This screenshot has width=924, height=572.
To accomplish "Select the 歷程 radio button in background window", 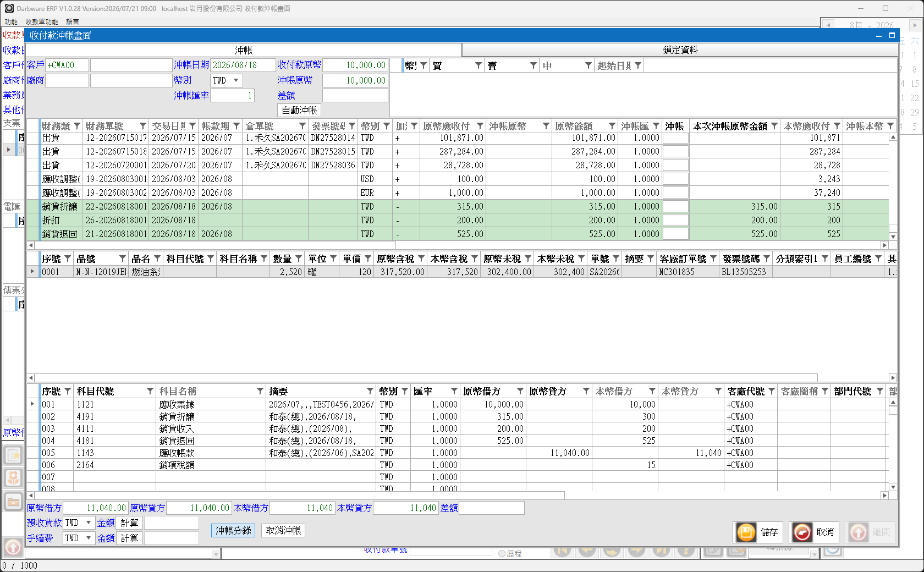I will coord(502,554).
